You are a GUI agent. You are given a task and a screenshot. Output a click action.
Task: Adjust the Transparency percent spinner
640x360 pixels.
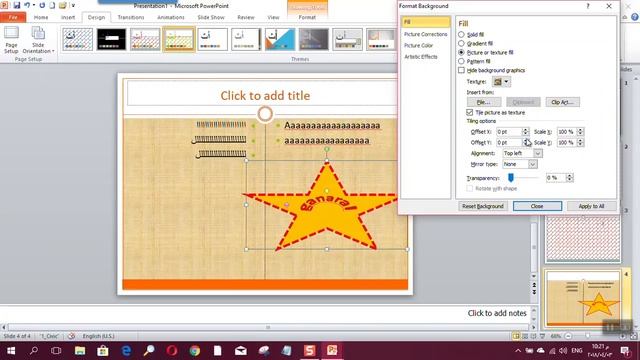pyautogui.click(x=569, y=178)
